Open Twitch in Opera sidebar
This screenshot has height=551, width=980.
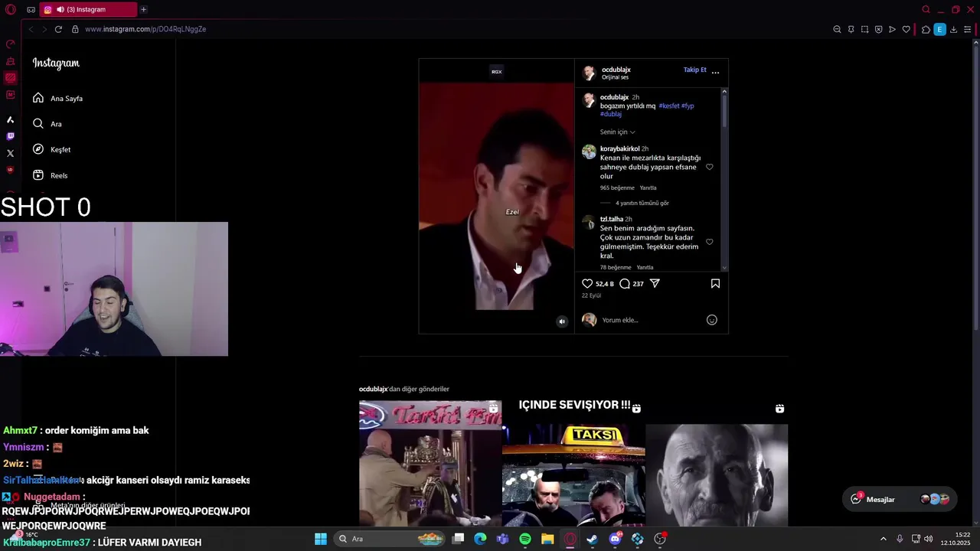pos(10,136)
